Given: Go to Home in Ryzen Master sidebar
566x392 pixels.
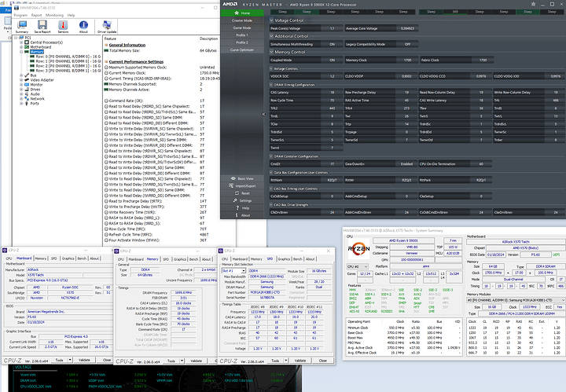Looking at the screenshot, I should [242, 13].
